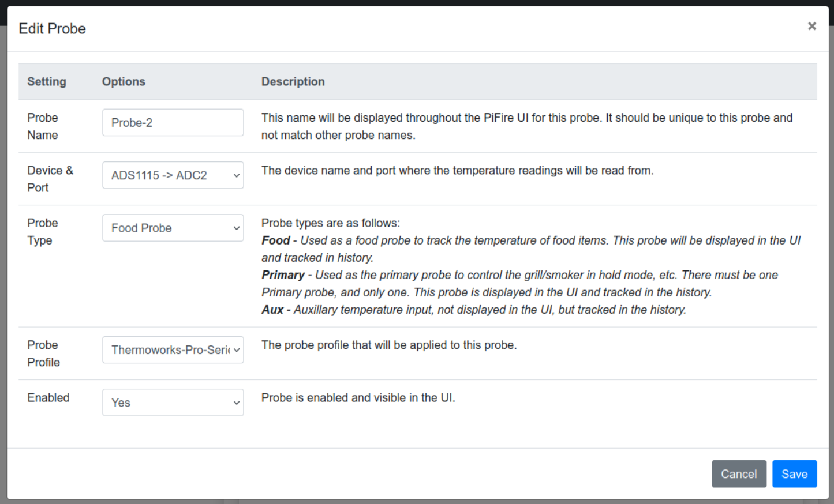The image size is (834, 504).
Task: Click the bold Primary term in description
Action: 283,275
